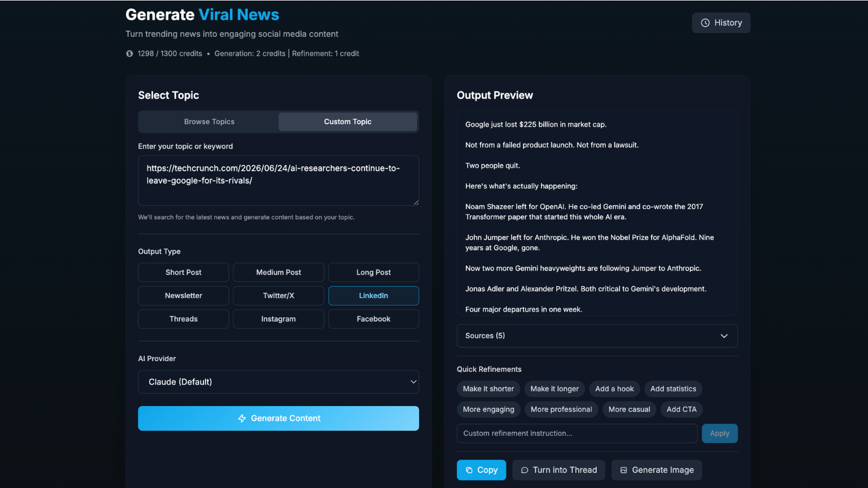Click the 'Google just lost $225 billion' line

tap(536, 124)
